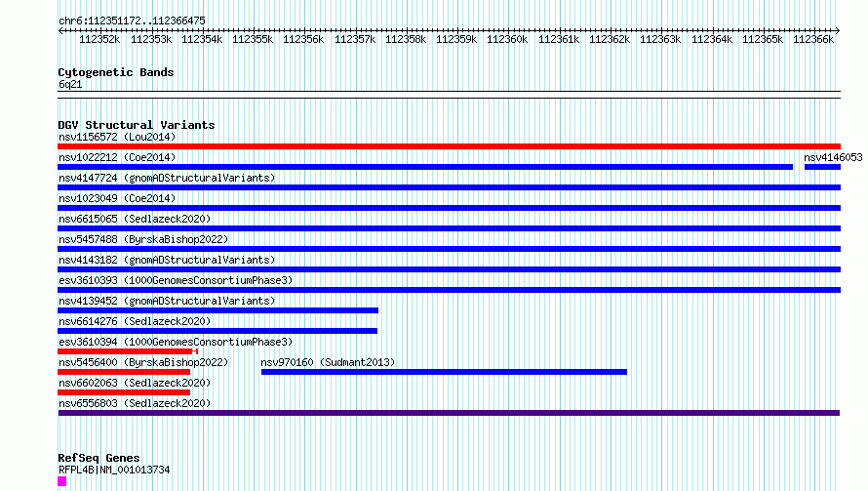Click the chr6:112351172..112366475 position text
This screenshot has width=868, height=491.
click(x=132, y=20)
